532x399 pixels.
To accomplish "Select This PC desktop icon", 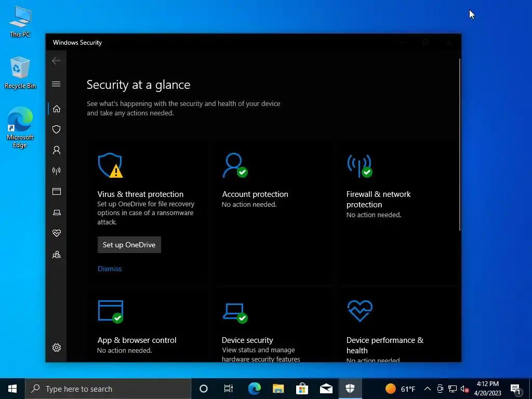I will (20, 22).
